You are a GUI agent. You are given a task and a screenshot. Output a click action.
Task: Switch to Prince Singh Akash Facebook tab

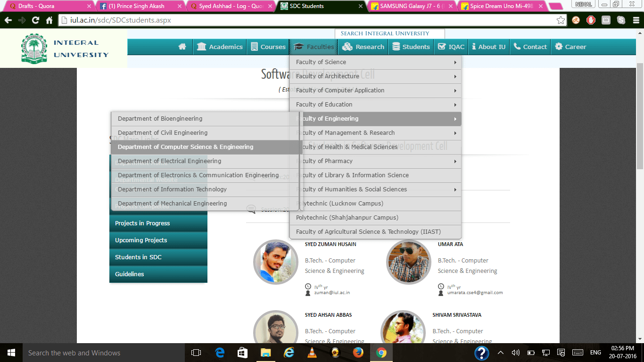(x=140, y=6)
